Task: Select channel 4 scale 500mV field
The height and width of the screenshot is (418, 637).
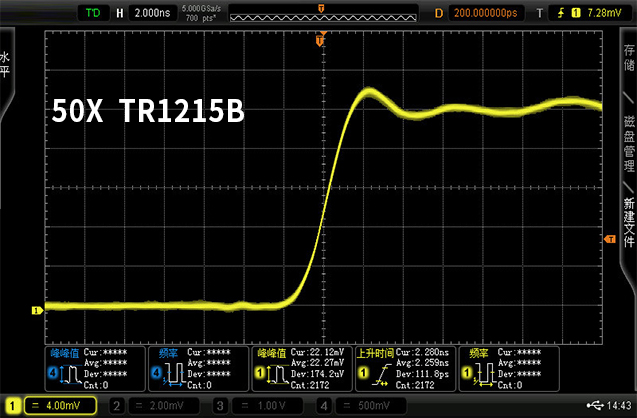Action: tap(371, 406)
